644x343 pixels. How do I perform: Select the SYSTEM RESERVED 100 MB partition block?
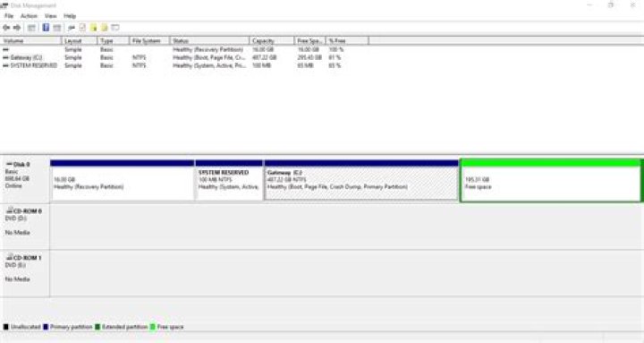click(229, 180)
